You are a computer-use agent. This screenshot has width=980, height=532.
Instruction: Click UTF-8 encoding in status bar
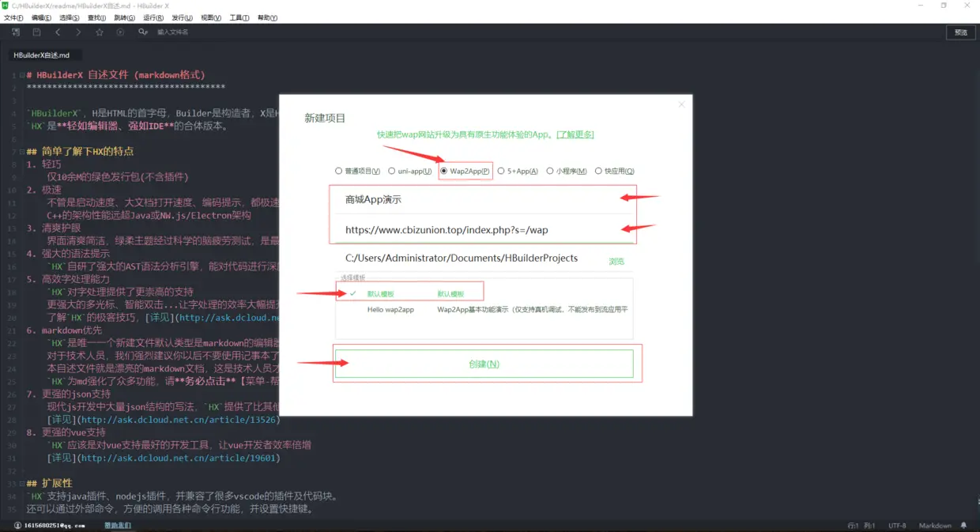coord(897,526)
